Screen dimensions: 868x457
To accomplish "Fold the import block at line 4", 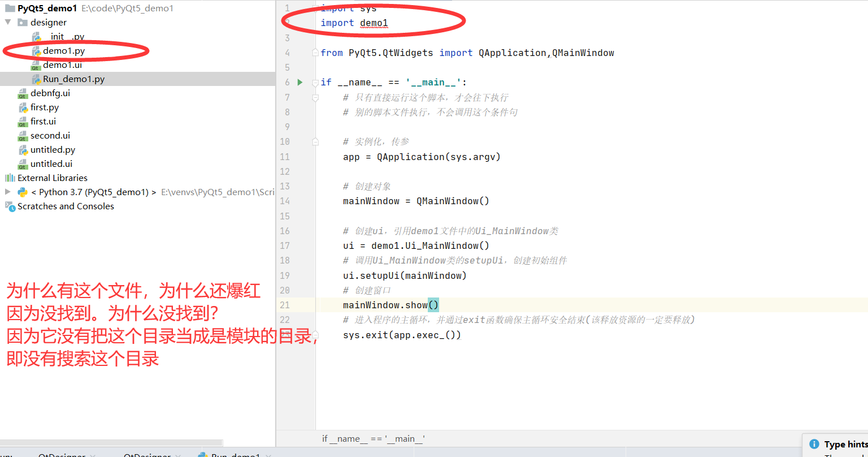I will 315,53.
